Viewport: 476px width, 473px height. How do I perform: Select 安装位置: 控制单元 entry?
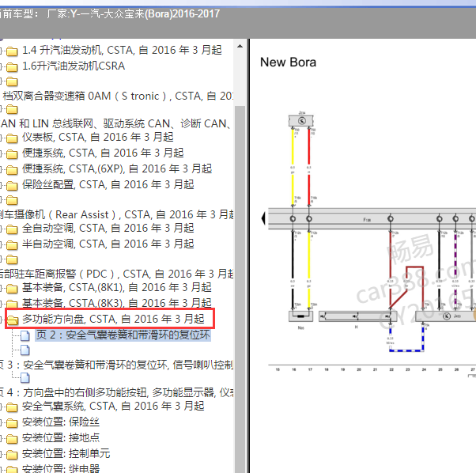coord(66,453)
